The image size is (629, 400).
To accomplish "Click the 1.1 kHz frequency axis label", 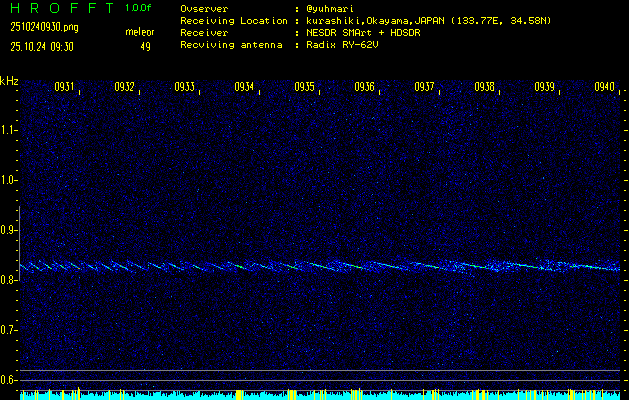I will pyautogui.click(x=9, y=130).
